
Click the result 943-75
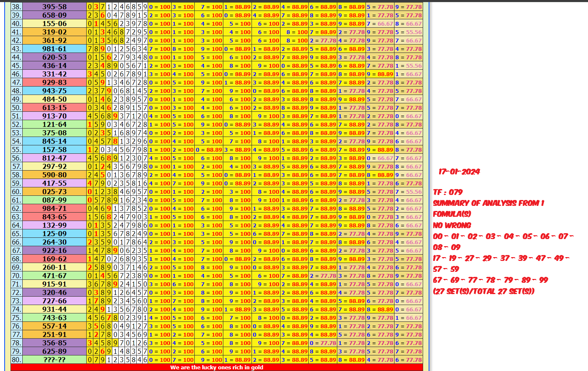coord(54,91)
